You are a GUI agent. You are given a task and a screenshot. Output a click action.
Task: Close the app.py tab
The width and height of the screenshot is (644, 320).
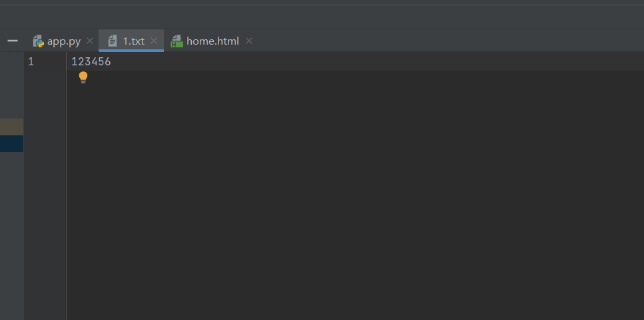pos(90,41)
